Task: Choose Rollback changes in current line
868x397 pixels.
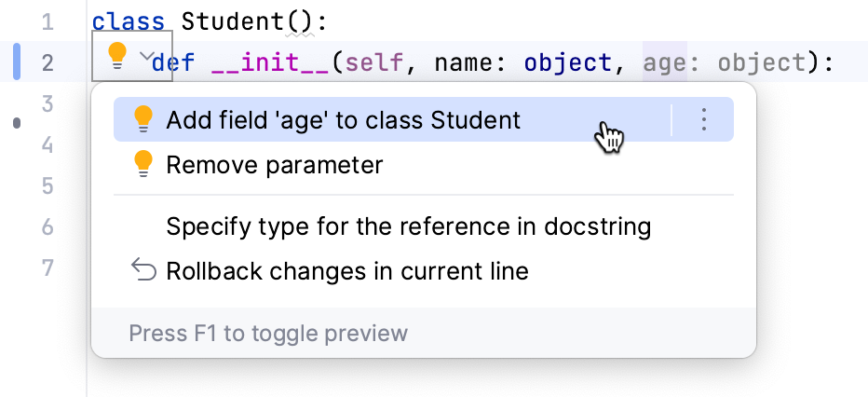Action: pyautogui.click(x=346, y=271)
